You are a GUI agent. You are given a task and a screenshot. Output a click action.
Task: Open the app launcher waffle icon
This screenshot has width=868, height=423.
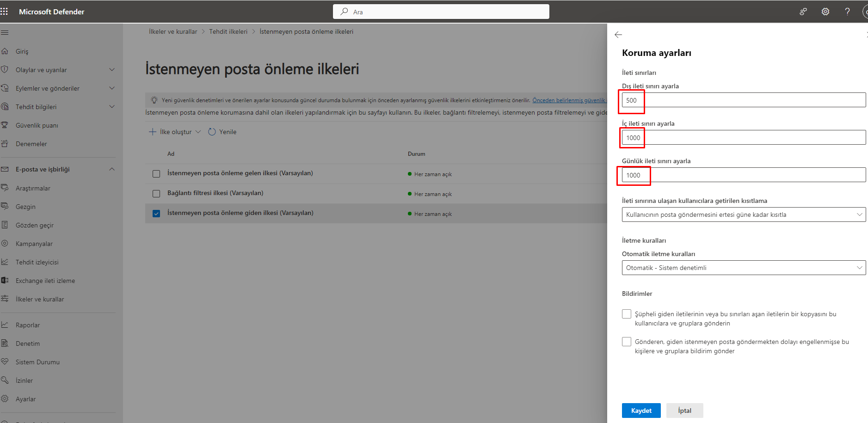[x=4, y=12]
